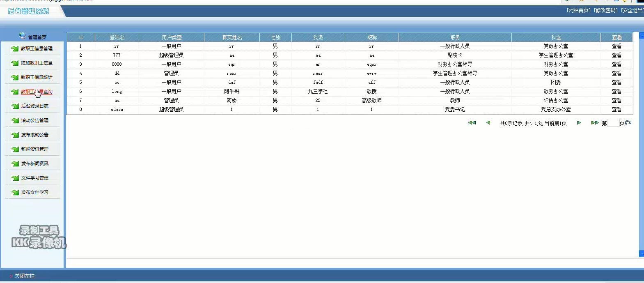Click green arrow icon next to 发布文件学习
Viewport: 644px width, 283px height.
15,193
